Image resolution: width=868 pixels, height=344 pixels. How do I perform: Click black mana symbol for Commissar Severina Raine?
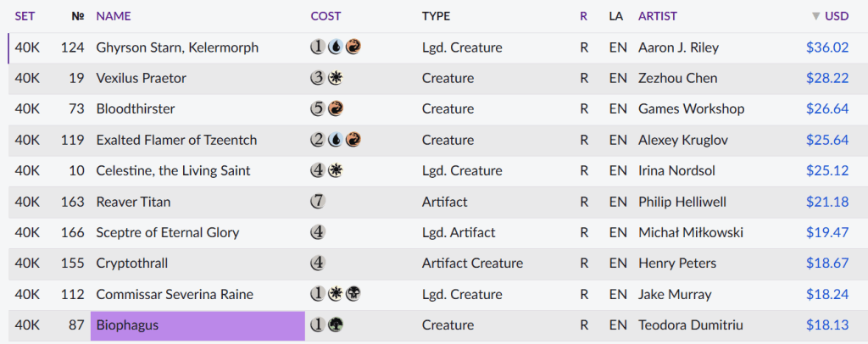351,295
